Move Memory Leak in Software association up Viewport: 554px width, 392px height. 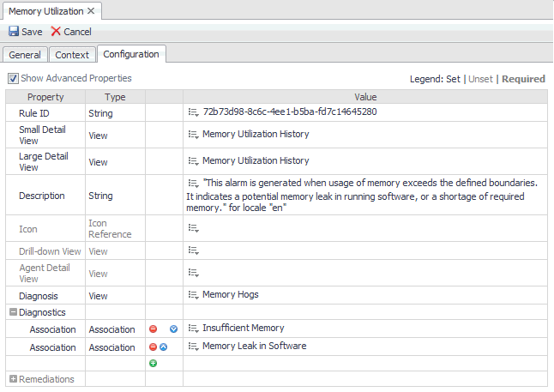coord(163,347)
